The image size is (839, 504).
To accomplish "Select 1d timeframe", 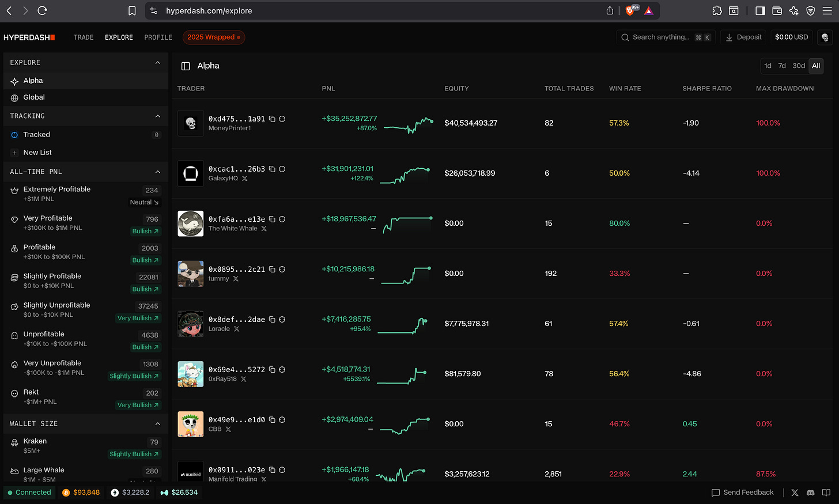I will pyautogui.click(x=768, y=66).
